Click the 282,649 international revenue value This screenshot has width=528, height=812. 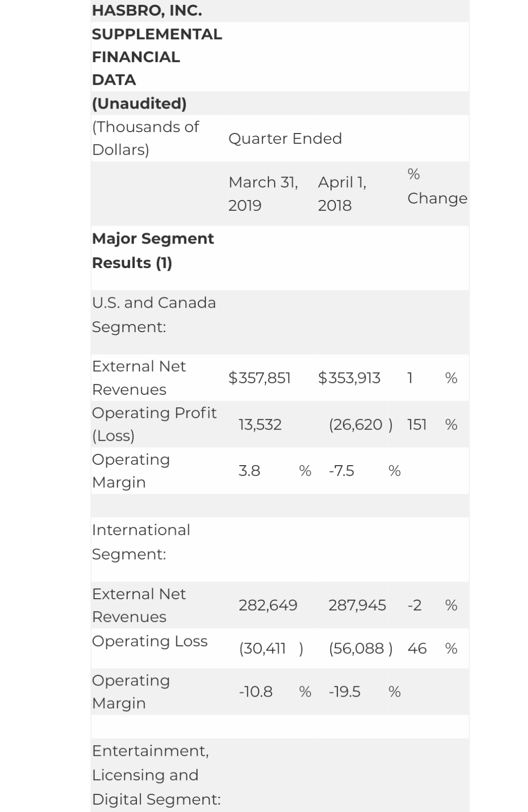coord(268,605)
